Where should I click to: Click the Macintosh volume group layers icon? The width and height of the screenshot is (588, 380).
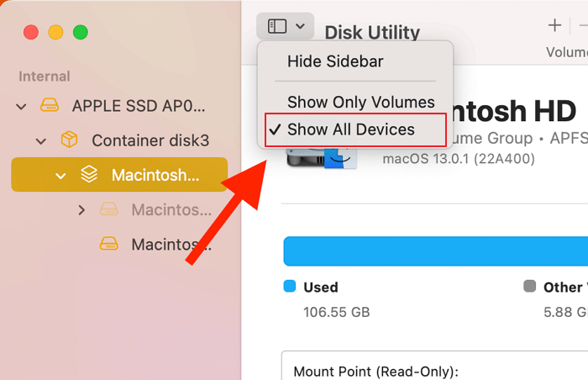point(89,175)
